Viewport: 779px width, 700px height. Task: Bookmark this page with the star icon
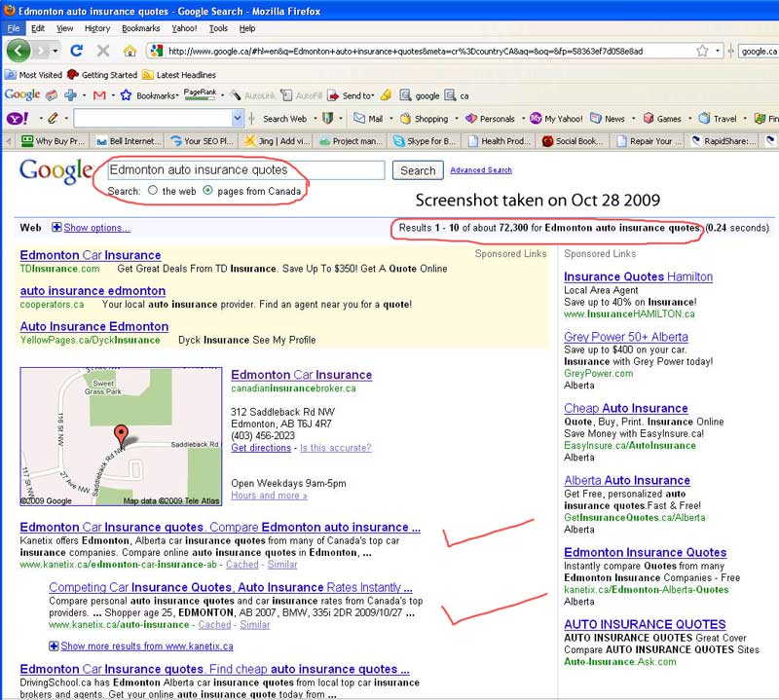(x=701, y=51)
